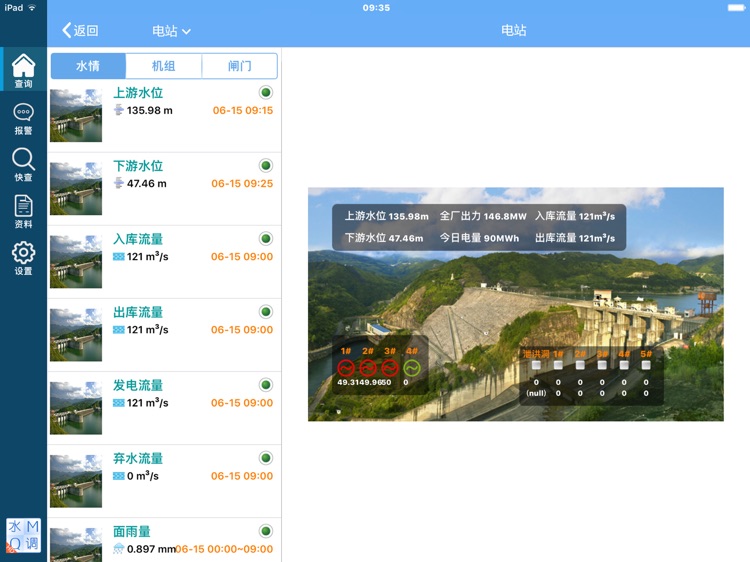Select the 上游水位 title
750x562 pixels.
(x=138, y=93)
